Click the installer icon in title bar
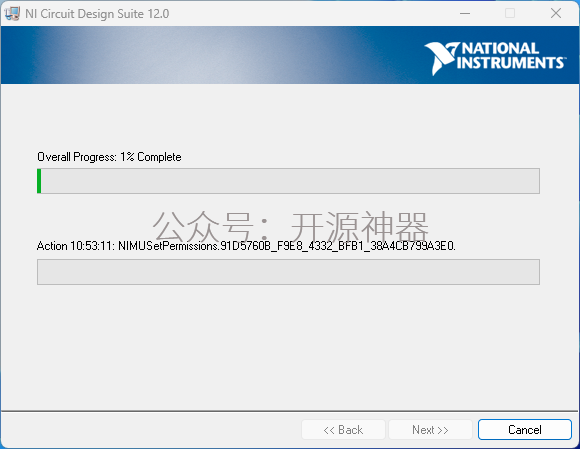 12,14
